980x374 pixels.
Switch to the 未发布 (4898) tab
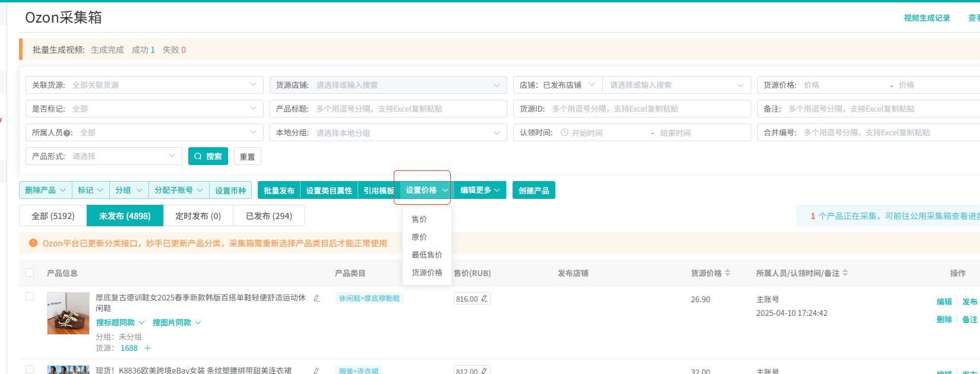tap(125, 215)
